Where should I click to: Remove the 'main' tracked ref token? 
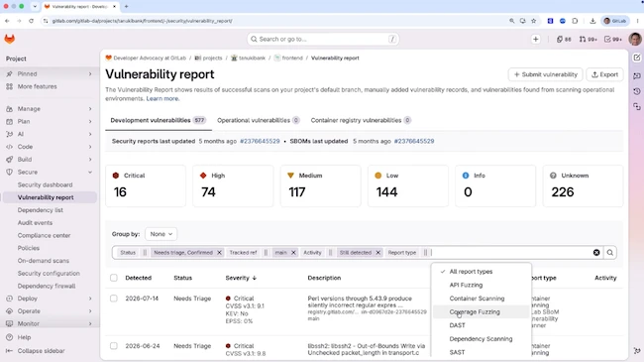click(293, 253)
